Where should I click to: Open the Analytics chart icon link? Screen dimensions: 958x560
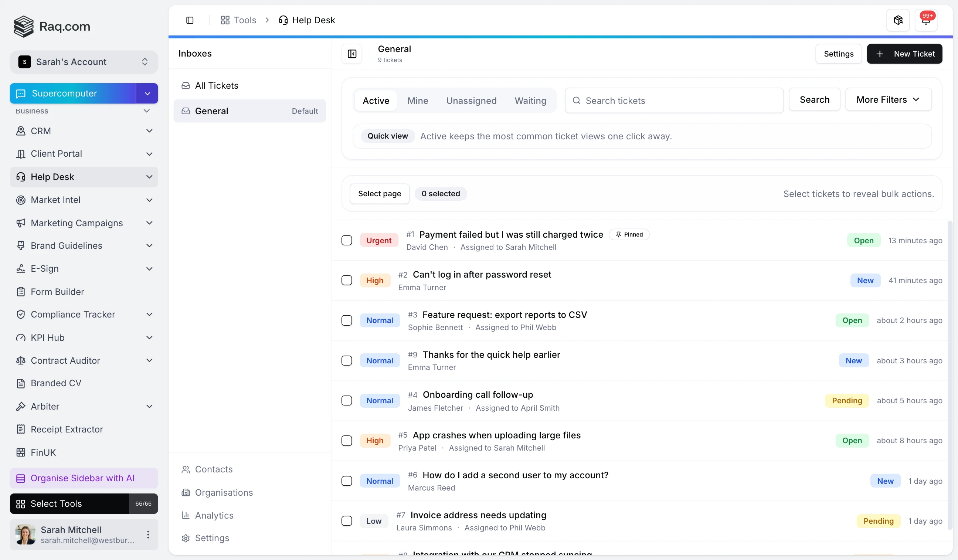click(186, 515)
